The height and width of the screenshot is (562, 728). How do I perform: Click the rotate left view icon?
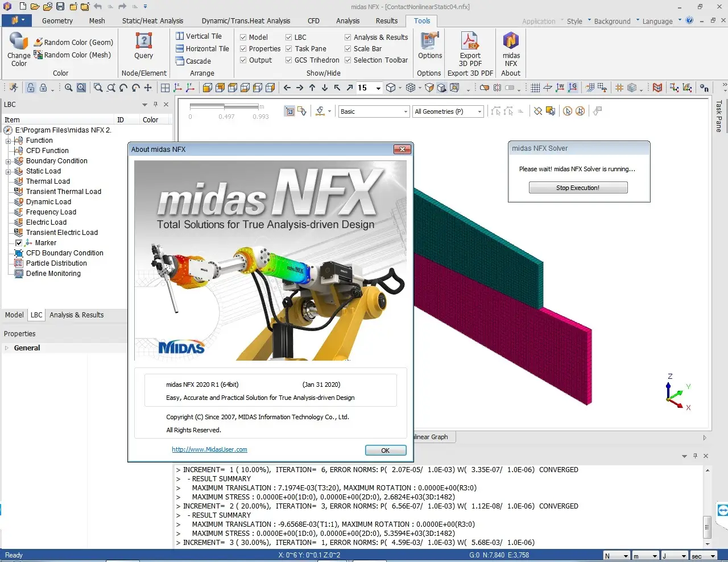pos(123,88)
